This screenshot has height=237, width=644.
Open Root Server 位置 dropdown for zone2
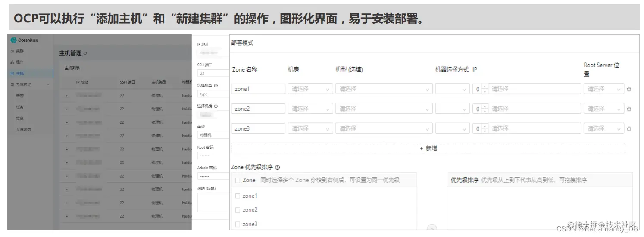tap(603, 109)
